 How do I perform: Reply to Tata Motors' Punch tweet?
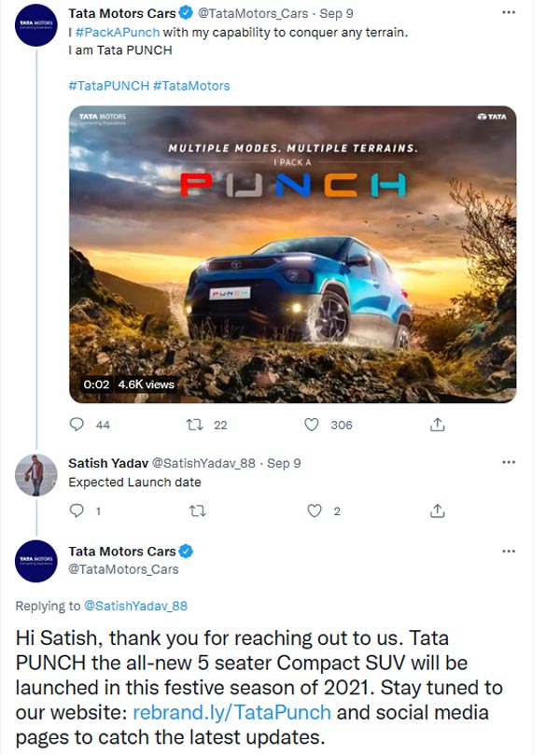click(x=78, y=425)
